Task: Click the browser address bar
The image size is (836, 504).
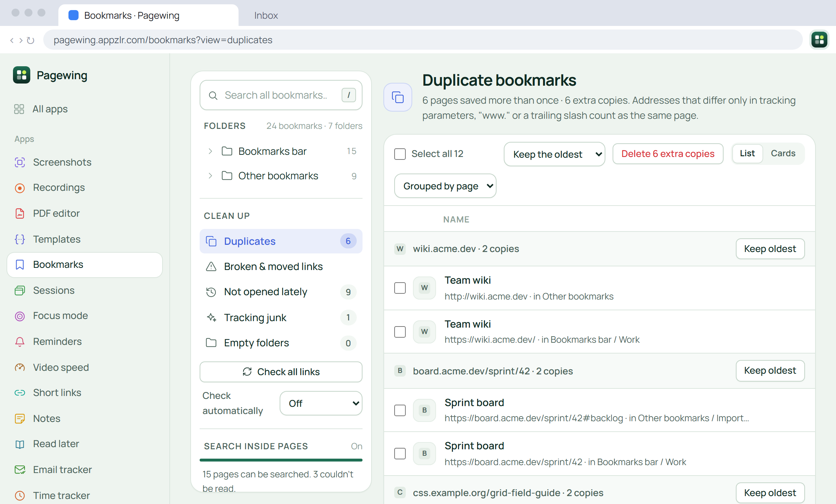Action: 423,40
